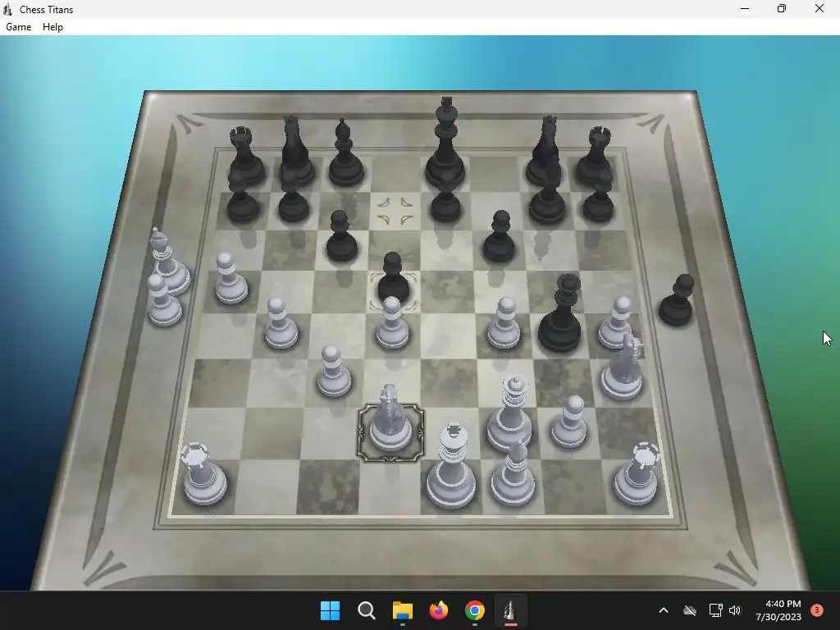Select the white pawn on f4
840x630 pixels.
(x=504, y=323)
